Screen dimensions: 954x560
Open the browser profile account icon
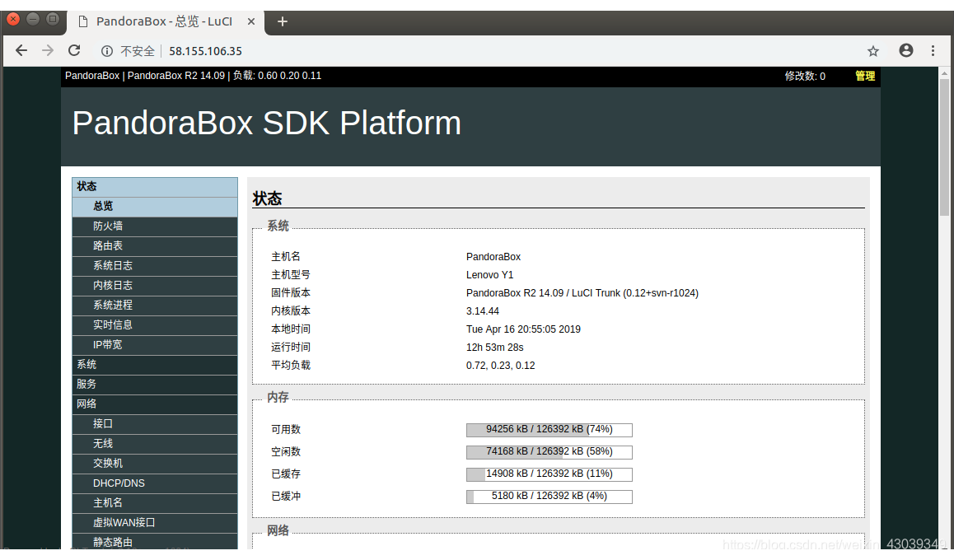tap(906, 50)
